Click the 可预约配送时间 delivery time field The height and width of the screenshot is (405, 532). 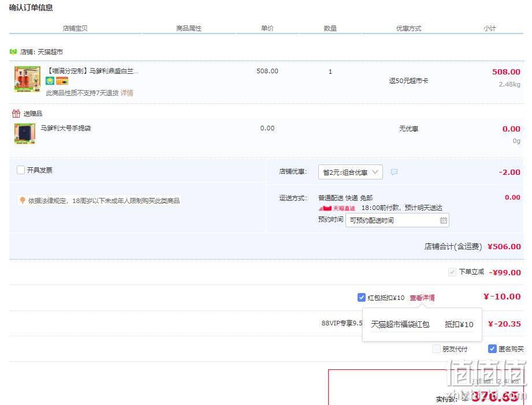397,220
